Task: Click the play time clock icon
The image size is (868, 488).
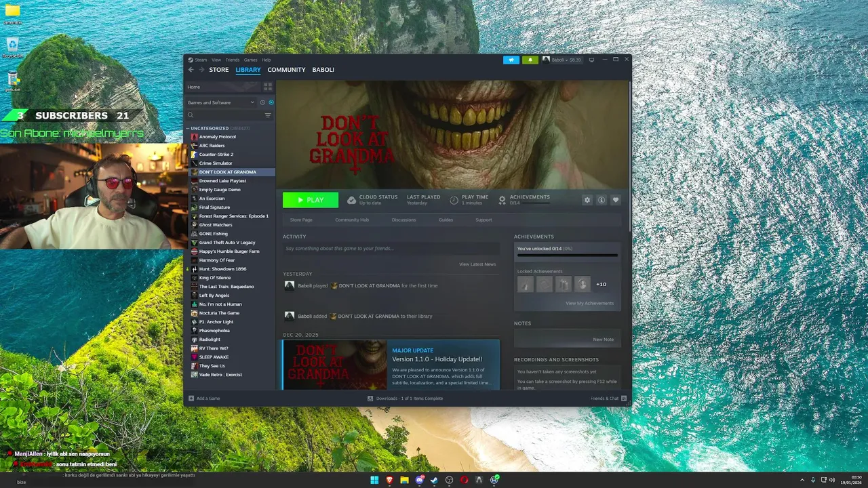Action: 454,200
